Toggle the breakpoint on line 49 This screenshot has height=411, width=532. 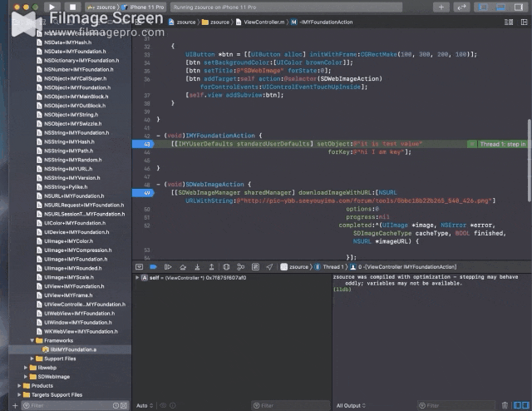click(143, 192)
